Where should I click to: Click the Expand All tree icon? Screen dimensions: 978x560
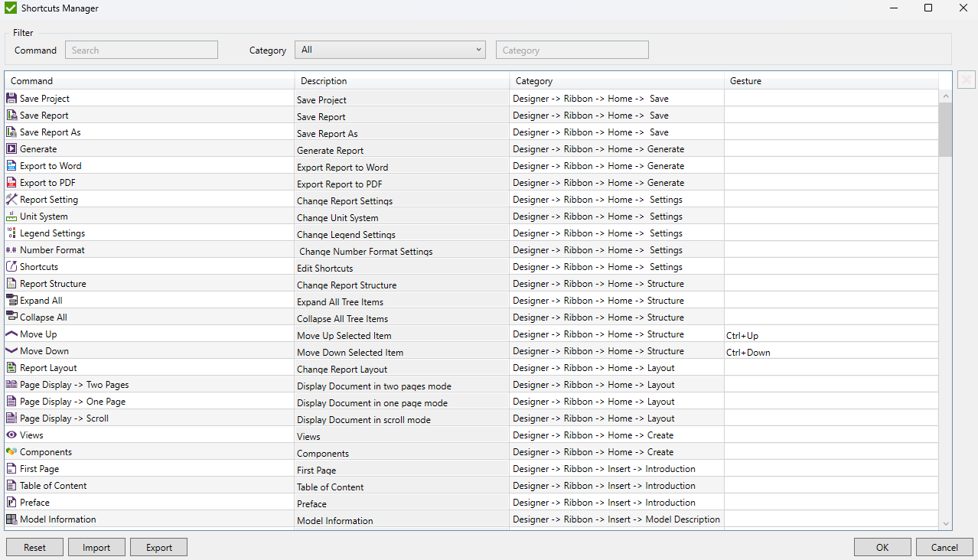pos(11,300)
